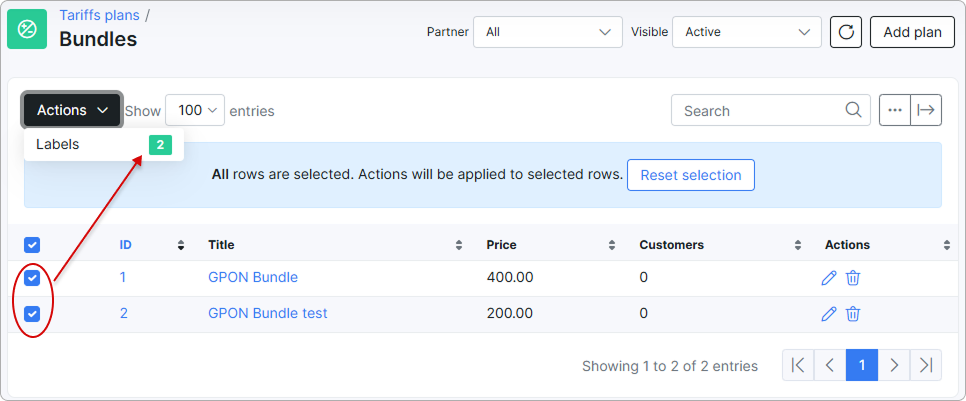Toggle the select-all header checkbox

click(x=32, y=245)
